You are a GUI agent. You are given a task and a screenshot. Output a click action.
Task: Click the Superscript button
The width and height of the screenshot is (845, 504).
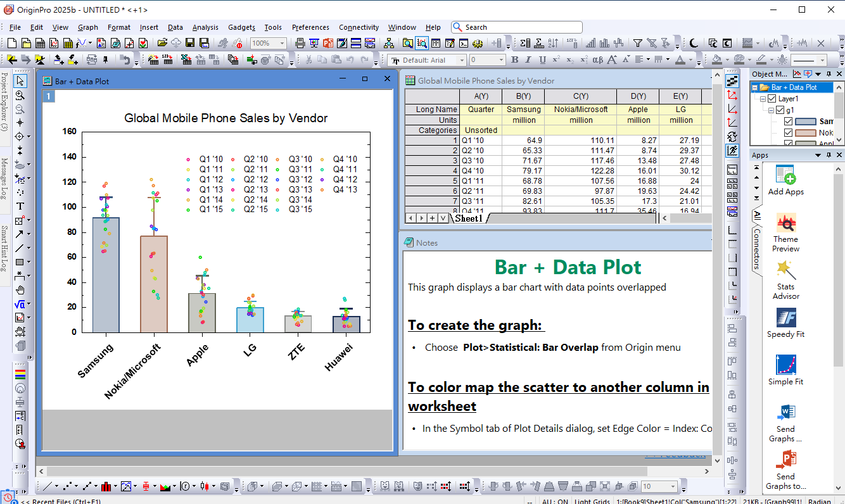[x=556, y=60]
